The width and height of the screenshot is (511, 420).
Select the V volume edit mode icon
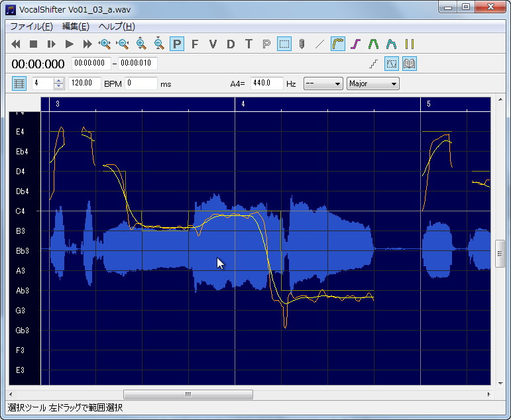tap(213, 44)
